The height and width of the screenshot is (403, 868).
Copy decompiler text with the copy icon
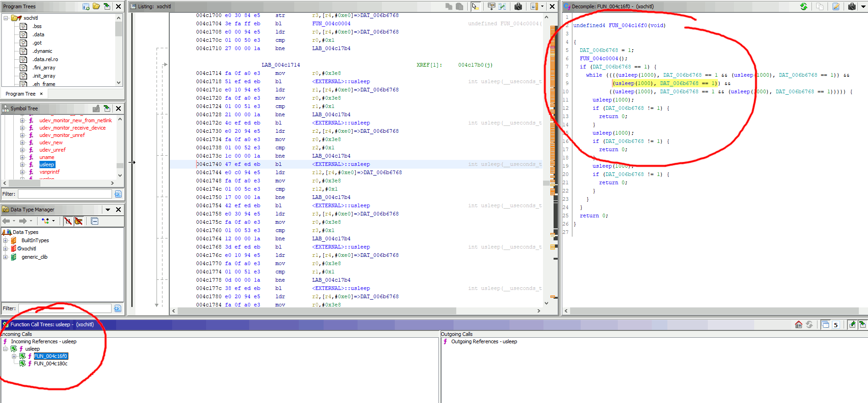(x=820, y=6)
